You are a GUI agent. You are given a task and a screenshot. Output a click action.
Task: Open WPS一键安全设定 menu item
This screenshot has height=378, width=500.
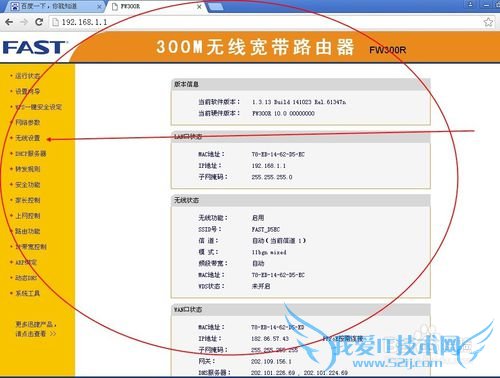click(x=38, y=107)
